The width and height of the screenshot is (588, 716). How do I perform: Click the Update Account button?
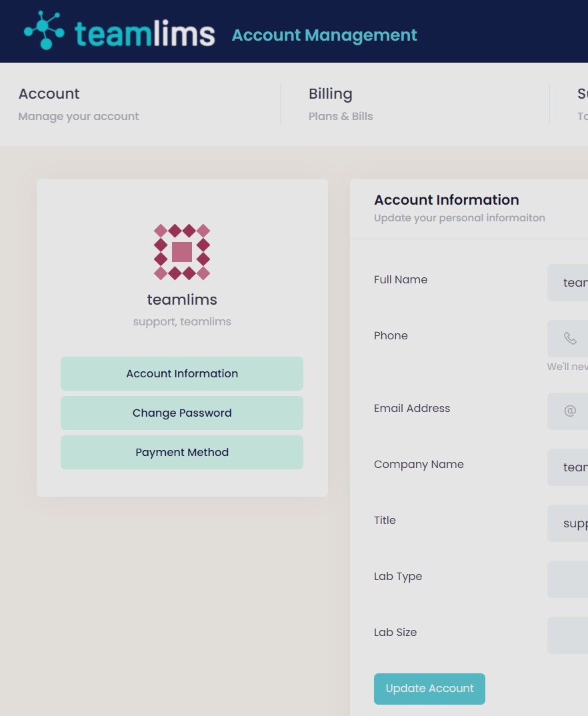(x=429, y=689)
